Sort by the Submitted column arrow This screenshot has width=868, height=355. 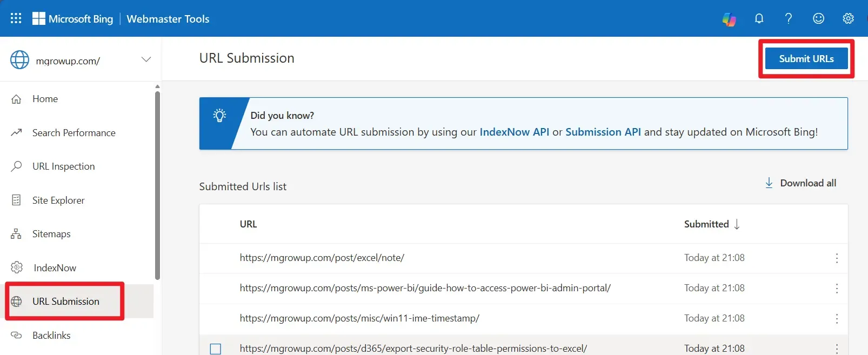(x=737, y=224)
